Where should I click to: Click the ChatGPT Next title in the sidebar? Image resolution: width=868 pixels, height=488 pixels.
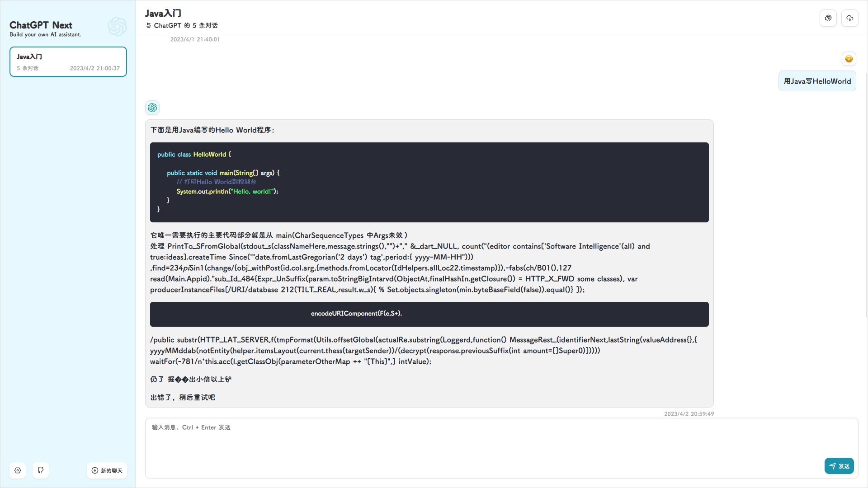point(41,25)
